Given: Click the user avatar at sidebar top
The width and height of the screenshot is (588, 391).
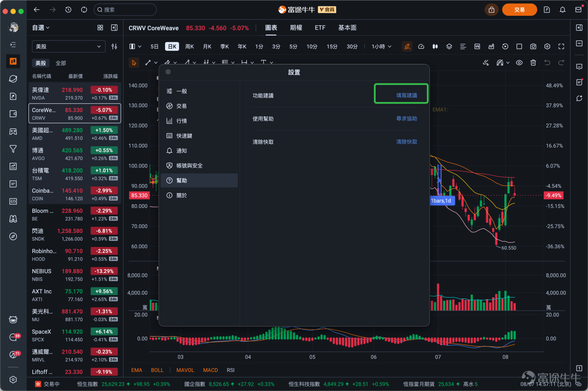Looking at the screenshot, I should (14, 27).
